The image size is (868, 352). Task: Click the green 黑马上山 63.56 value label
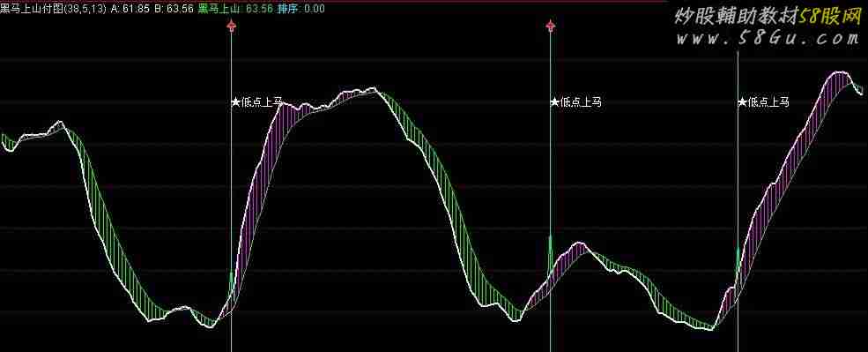[234, 9]
